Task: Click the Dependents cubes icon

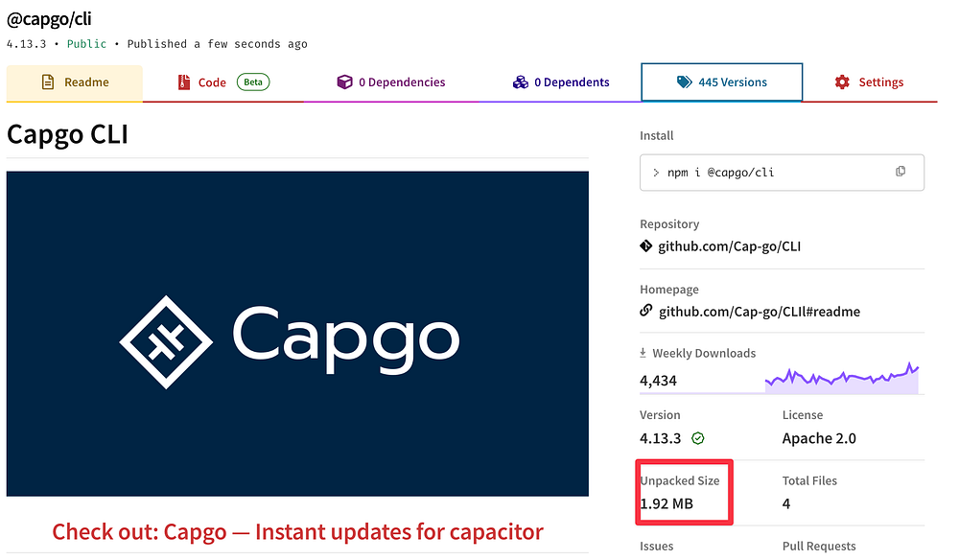Action: 521,82
